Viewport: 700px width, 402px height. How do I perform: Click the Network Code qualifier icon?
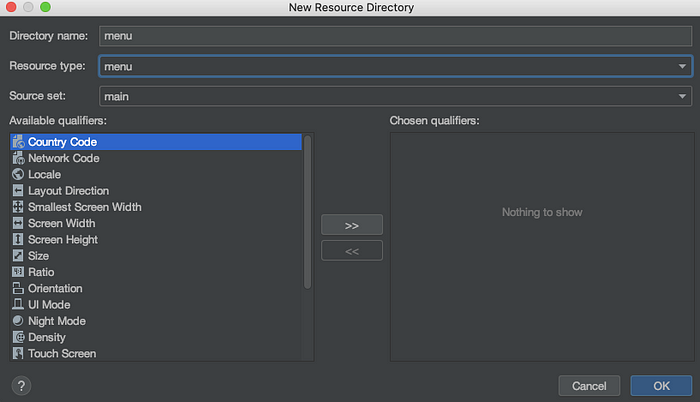click(x=18, y=158)
